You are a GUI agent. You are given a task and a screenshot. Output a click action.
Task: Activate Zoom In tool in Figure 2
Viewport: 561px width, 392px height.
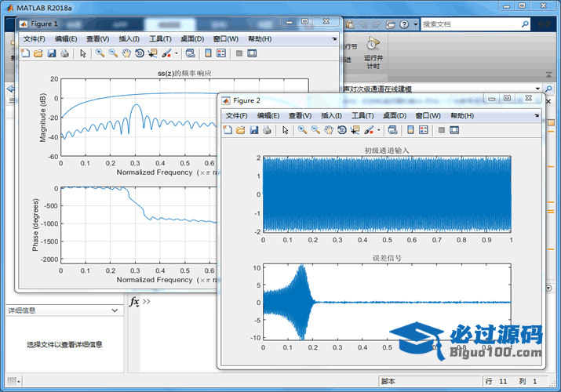303,130
